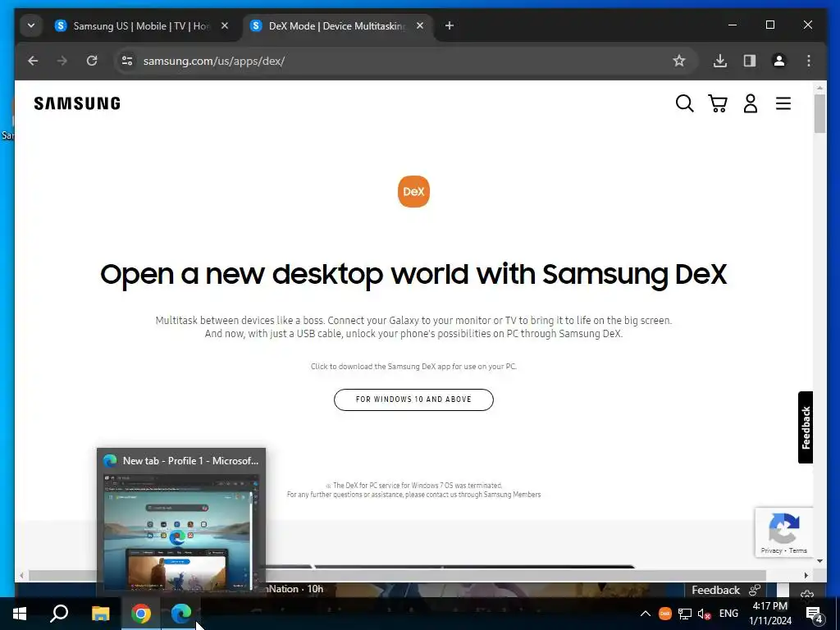
Task: Download DeX for Windows 10 and above
Action: point(413,399)
